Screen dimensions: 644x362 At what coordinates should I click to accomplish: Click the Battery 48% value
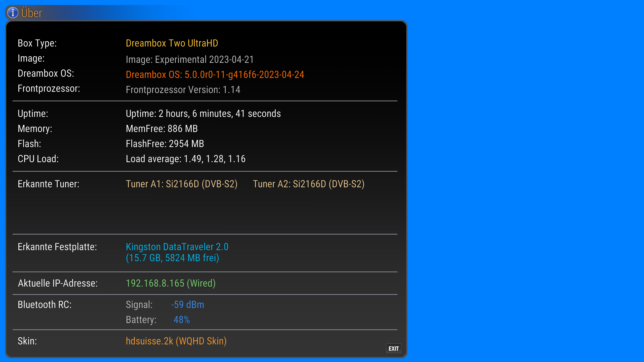coord(181,320)
